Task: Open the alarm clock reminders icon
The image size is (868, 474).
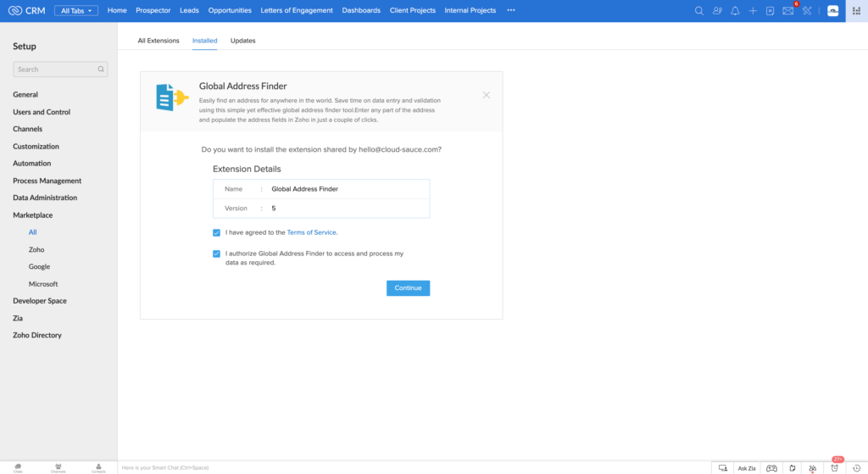Action: [835, 468]
